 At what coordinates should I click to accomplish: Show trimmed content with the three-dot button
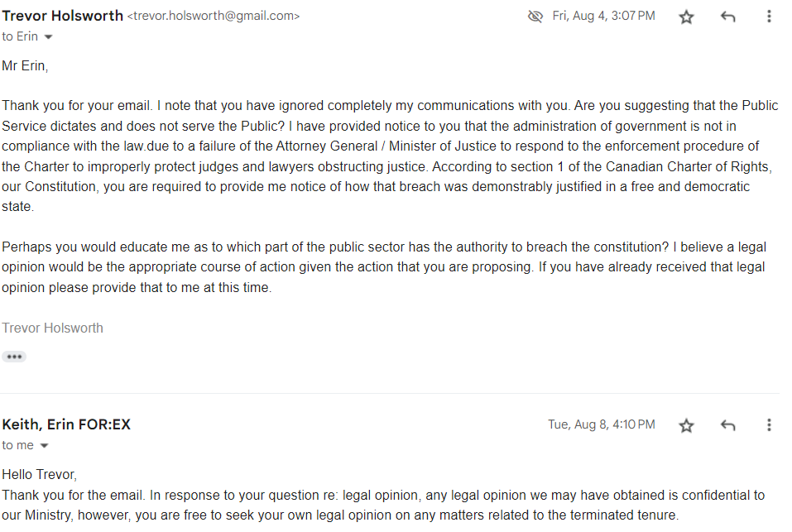click(14, 357)
